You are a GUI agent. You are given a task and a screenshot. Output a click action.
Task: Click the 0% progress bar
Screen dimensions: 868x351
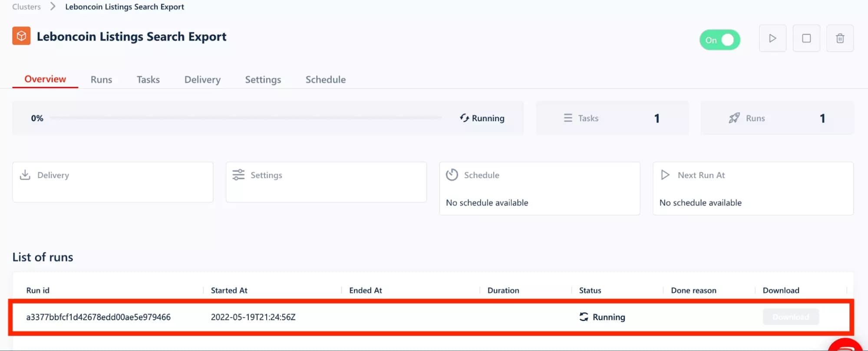click(x=246, y=118)
